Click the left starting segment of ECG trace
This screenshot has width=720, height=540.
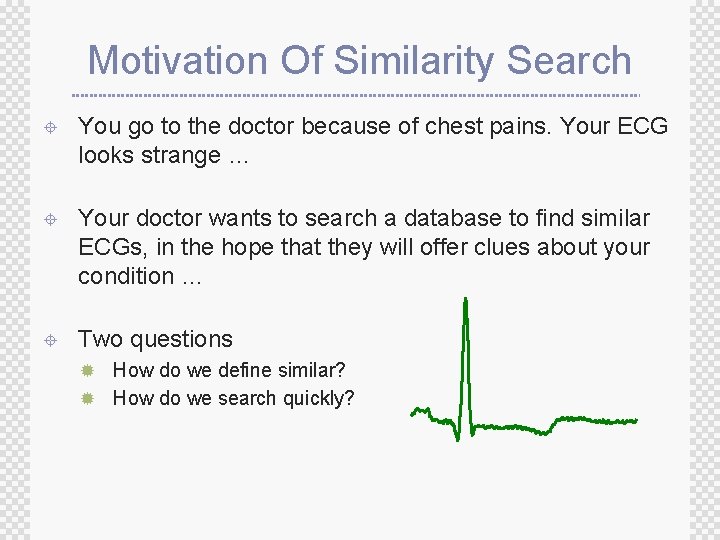(422, 411)
